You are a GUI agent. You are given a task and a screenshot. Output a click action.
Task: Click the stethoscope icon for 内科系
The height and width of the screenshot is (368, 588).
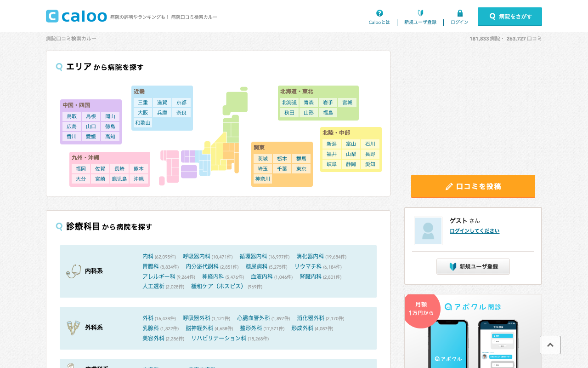[x=73, y=271]
